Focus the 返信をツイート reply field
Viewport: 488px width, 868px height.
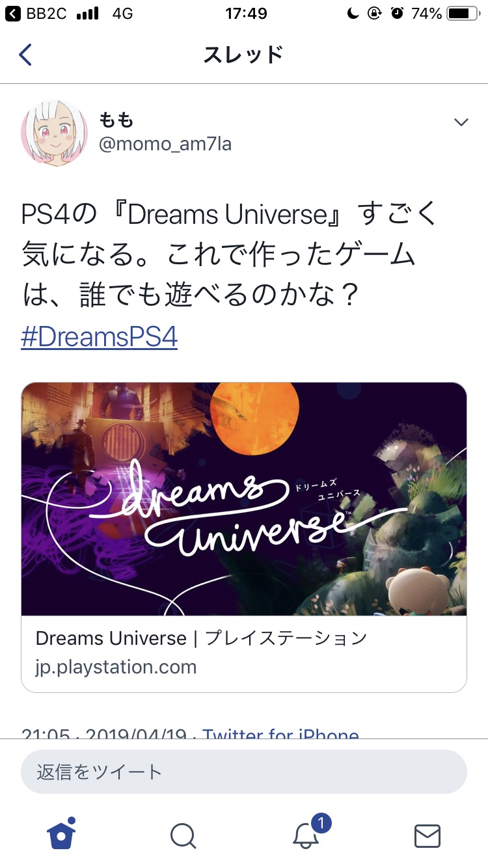[x=244, y=772]
